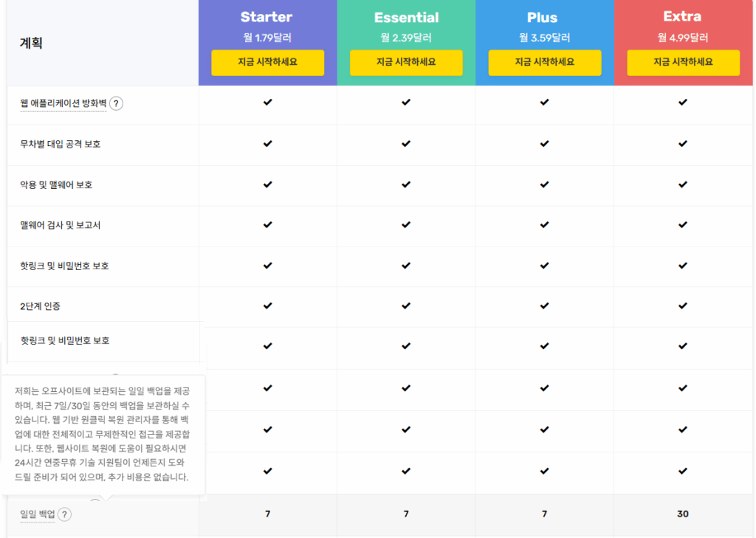This screenshot has height=538, width=756.
Task: Click the Extra checkmark for 핫링크 및 비밀번호 보호
Action: (682, 267)
